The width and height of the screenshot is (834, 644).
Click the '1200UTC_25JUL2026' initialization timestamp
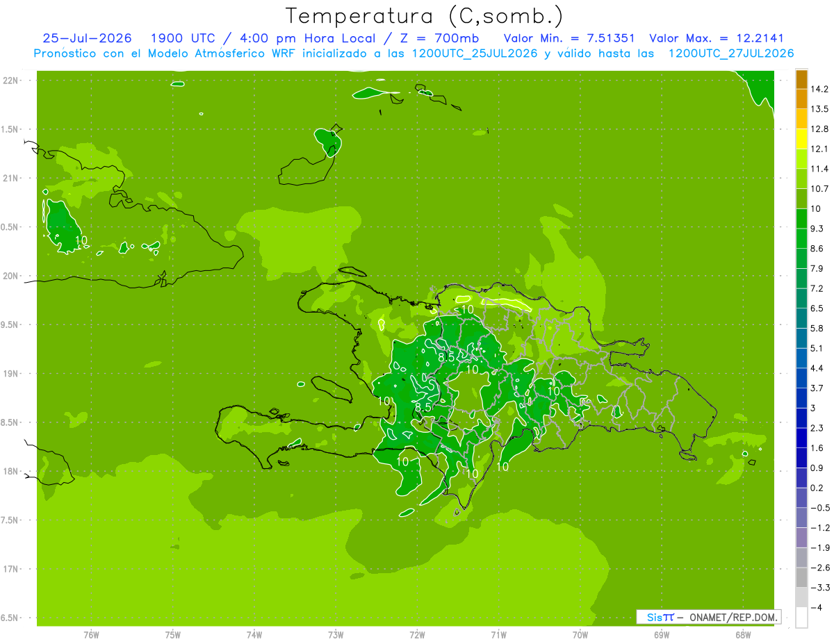tap(475, 53)
